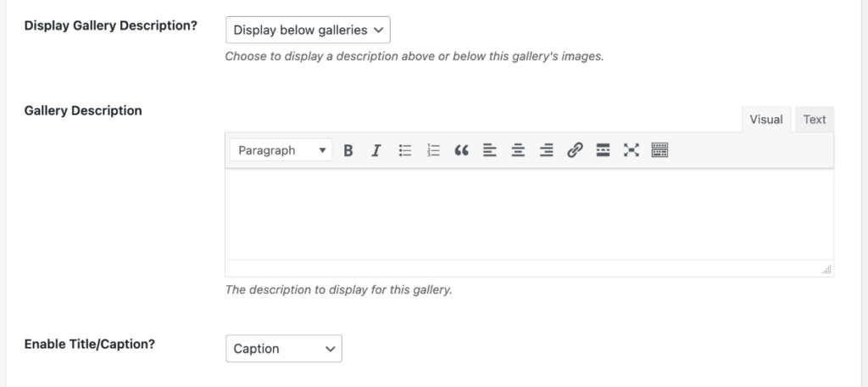Apply italic formatting to the description
Viewport: 868px width, 387px height.
tap(376, 150)
